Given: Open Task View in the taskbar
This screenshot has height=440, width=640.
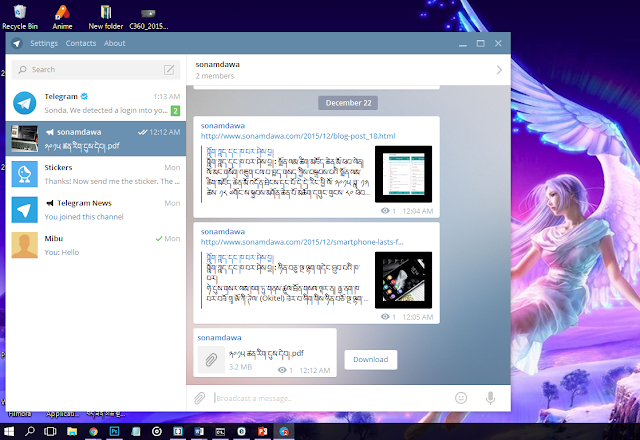Looking at the screenshot, I should coord(50,431).
